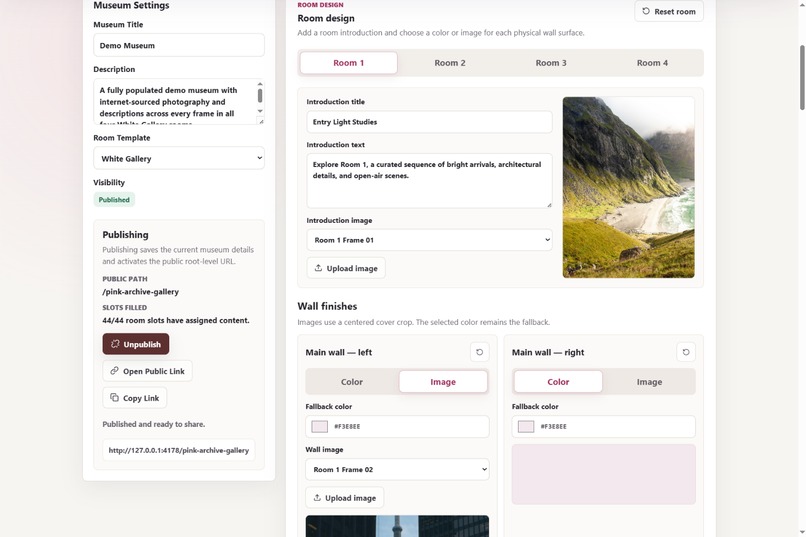Click the 'Wall finishes' heading
This screenshot has height=537, width=806.
(327, 306)
